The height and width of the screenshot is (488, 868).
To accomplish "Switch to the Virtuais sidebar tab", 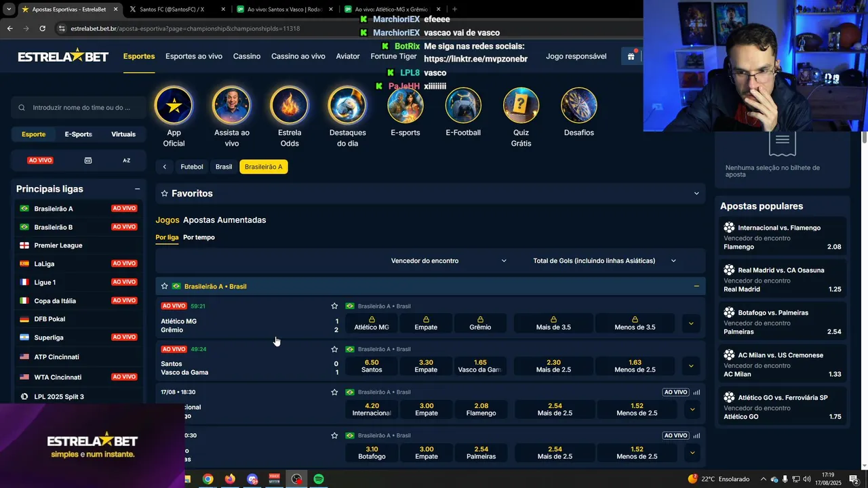I will point(123,134).
